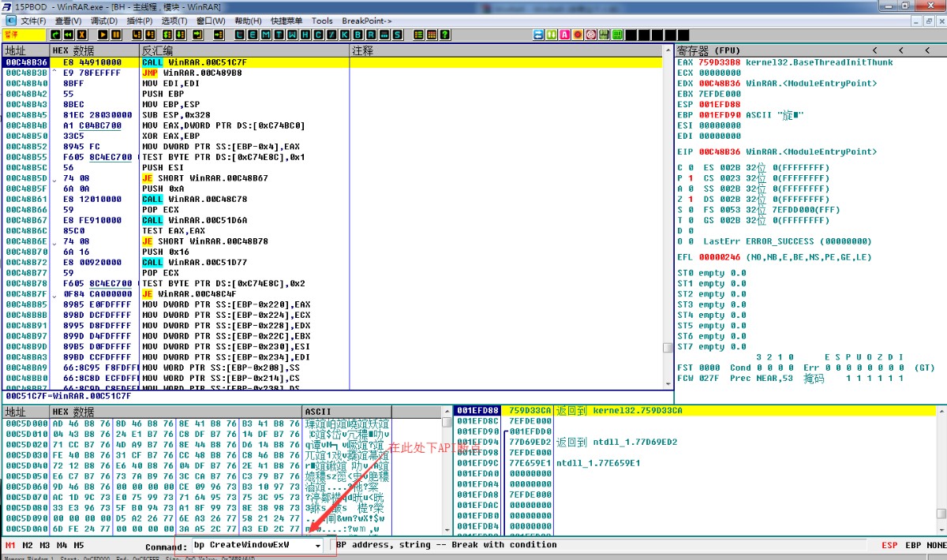Click the Run program play icon
This screenshot has height=560, width=947.
tap(103, 35)
